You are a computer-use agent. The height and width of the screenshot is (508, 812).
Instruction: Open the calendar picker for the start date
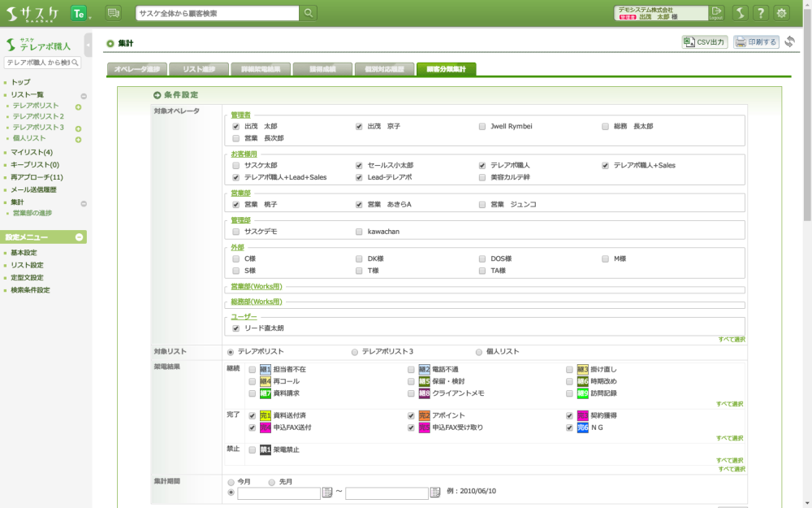[x=328, y=493]
